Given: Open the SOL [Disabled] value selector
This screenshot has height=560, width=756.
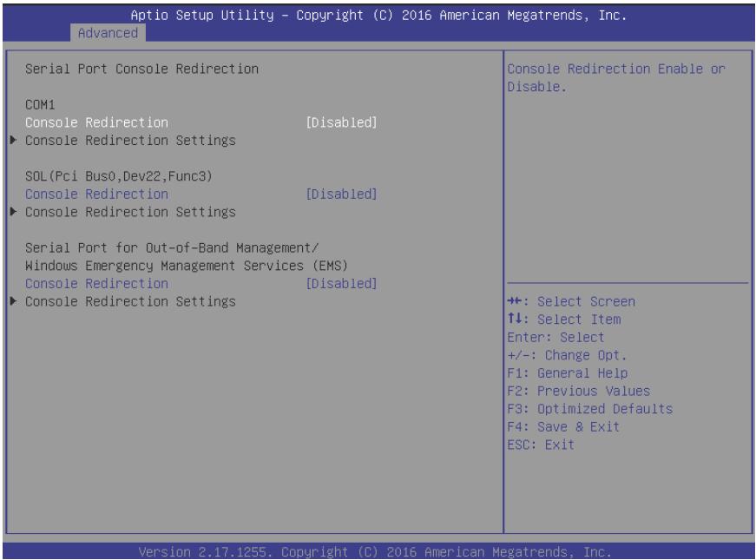Looking at the screenshot, I should coord(341,194).
